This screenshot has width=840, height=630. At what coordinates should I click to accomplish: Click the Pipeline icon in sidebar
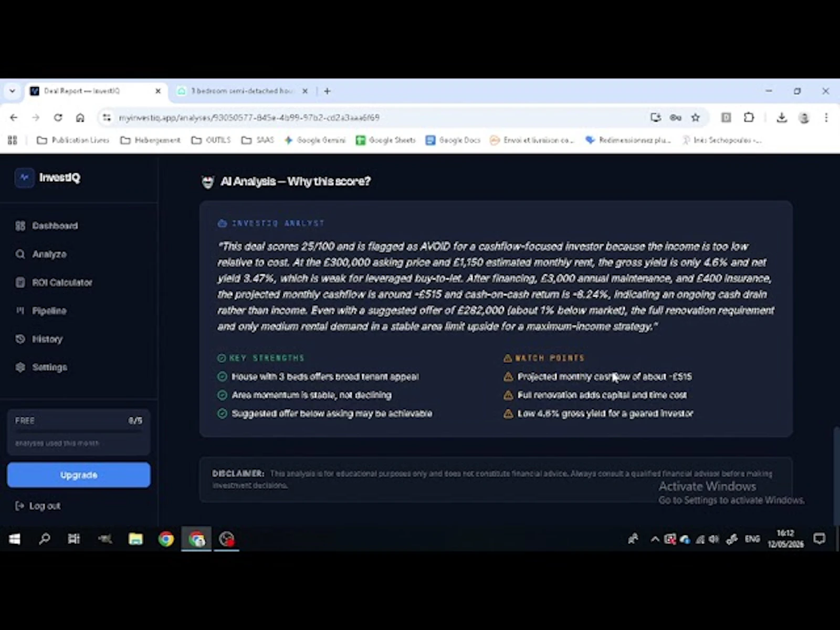[x=20, y=310]
